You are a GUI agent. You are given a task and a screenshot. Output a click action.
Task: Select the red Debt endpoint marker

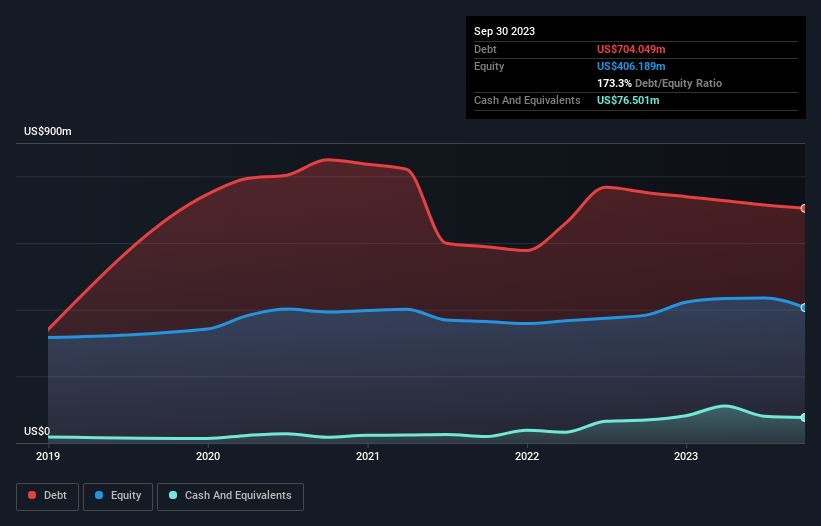pyautogui.click(x=804, y=208)
